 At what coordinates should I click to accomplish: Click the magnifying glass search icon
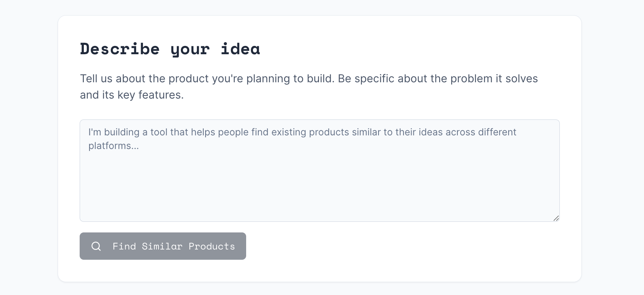96,246
